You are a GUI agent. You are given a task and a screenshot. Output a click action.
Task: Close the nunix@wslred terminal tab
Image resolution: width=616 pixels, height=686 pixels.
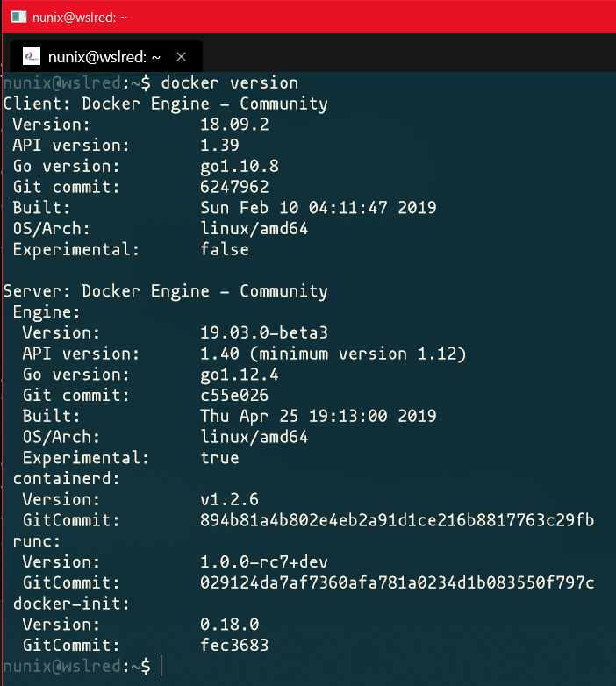tap(182, 56)
